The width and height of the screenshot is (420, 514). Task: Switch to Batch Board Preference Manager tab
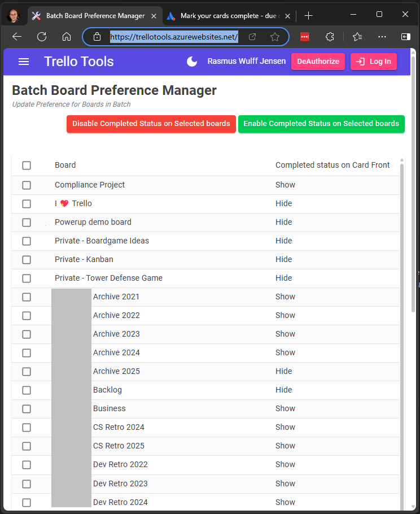tap(95, 16)
